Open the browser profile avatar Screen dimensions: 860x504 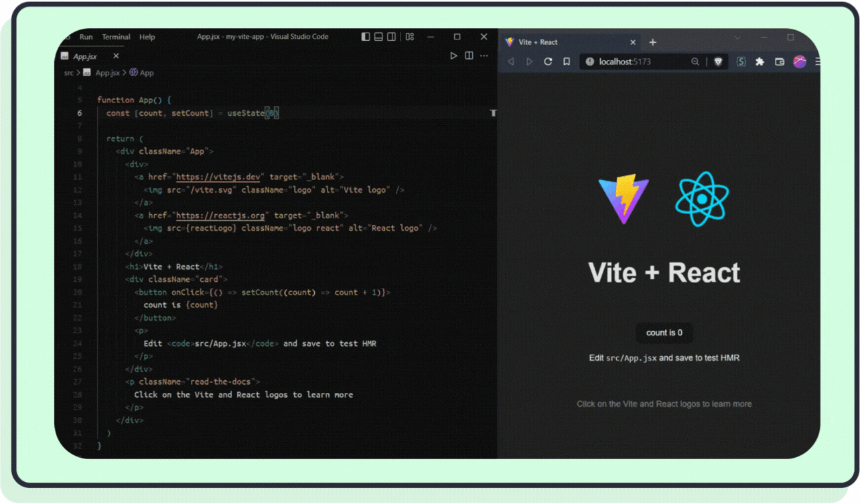[799, 61]
